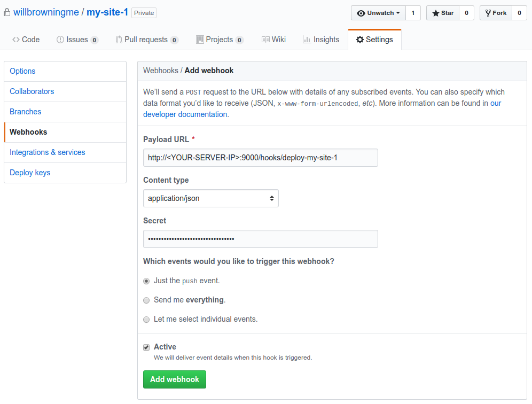Focus the Payload URL input field
This screenshot has height=404, width=532.
(261, 158)
